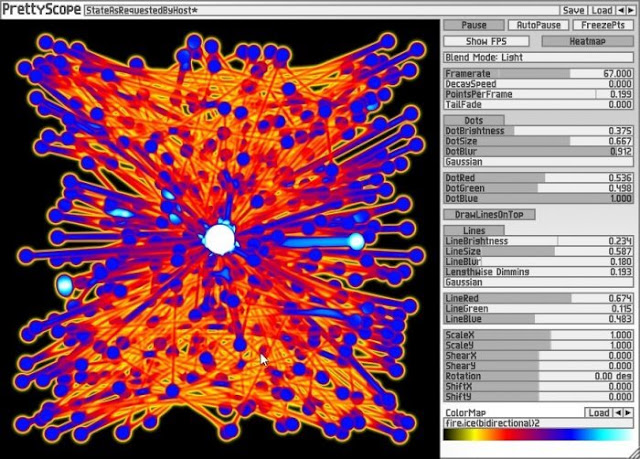
Task: Select the Lines section tab
Action: (x=474, y=231)
